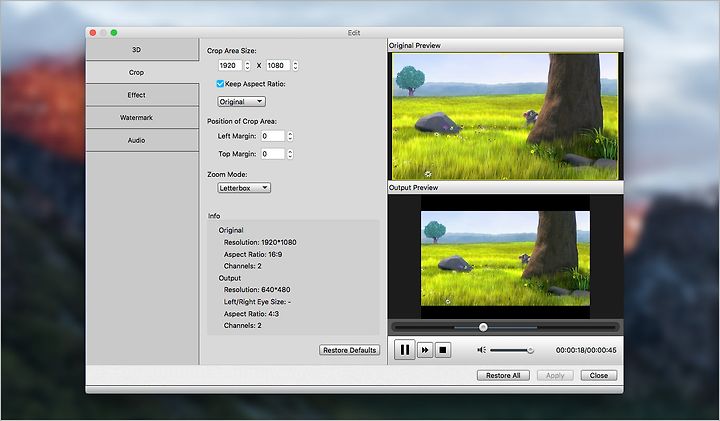Select the Crop tab
Screen dimensions: 720x421
coord(142,72)
